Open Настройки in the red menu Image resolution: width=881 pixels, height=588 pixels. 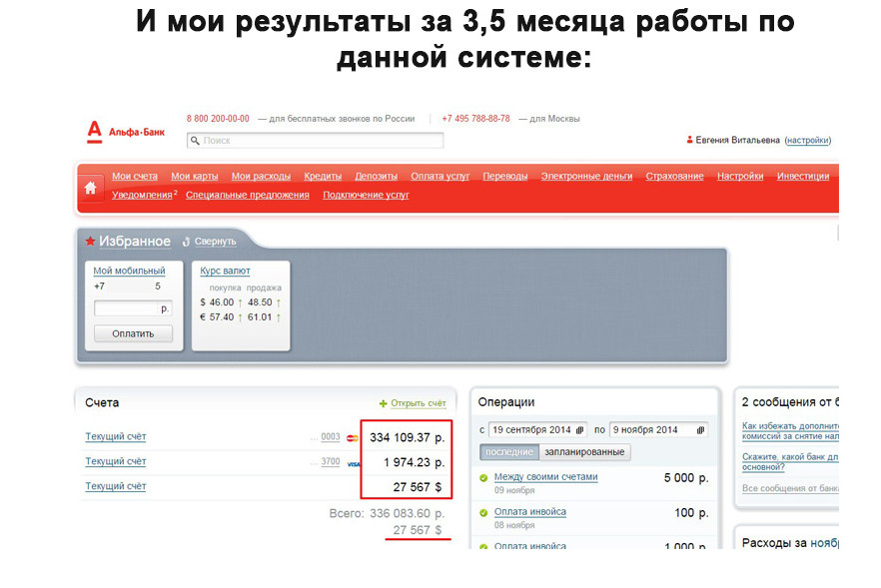tap(740, 176)
